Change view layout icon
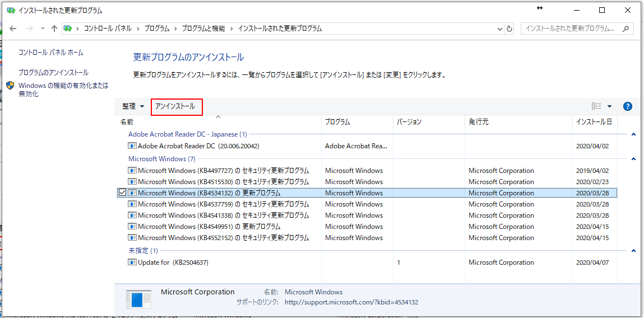 click(596, 106)
